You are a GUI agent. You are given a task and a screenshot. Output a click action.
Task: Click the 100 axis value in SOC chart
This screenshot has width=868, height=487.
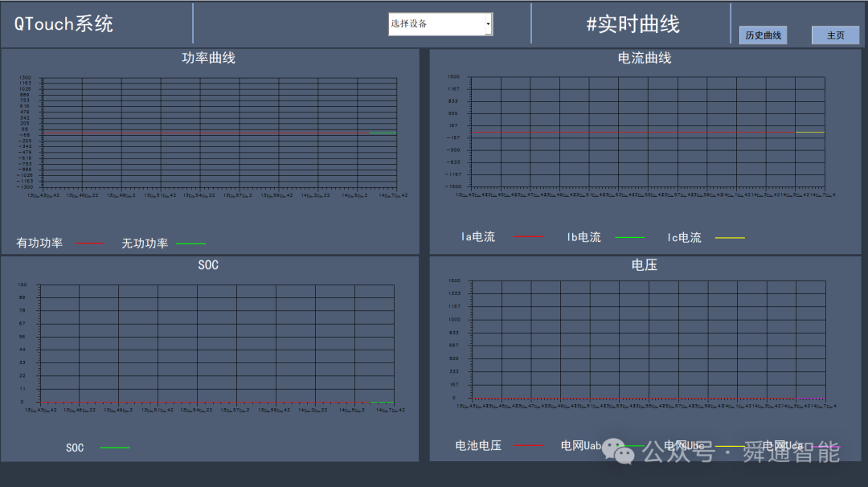tap(23, 284)
